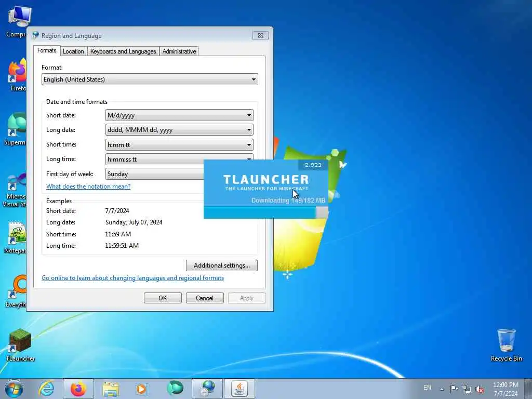Click the Additional settings button
This screenshot has height=399, width=532.
click(221, 265)
